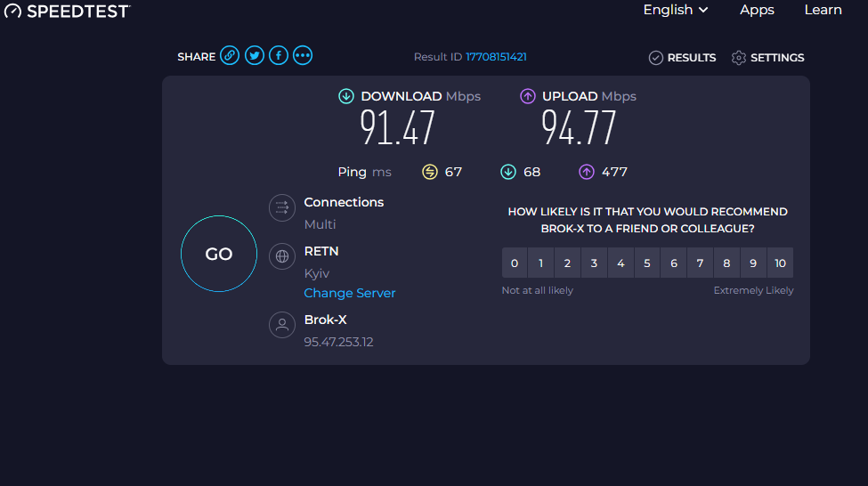
Task: Open the Apps menu
Action: coord(757,10)
